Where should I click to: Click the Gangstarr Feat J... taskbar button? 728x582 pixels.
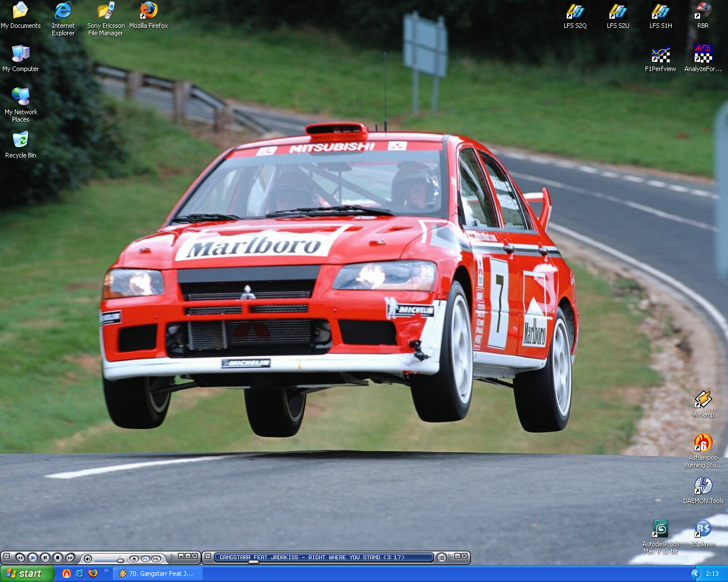pyautogui.click(x=158, y=573)
